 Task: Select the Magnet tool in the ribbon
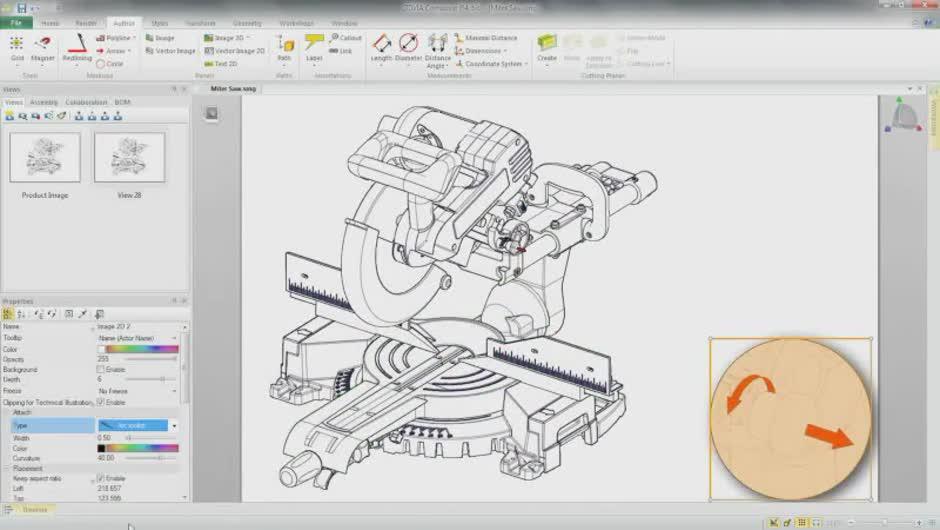[43, 48]
